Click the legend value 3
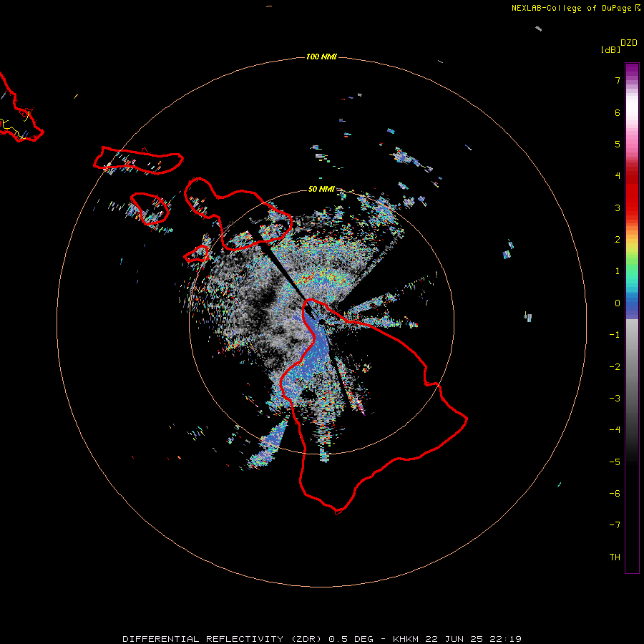Image resolution: width=644 pixels, height=644 pixels. click(618, 208)
